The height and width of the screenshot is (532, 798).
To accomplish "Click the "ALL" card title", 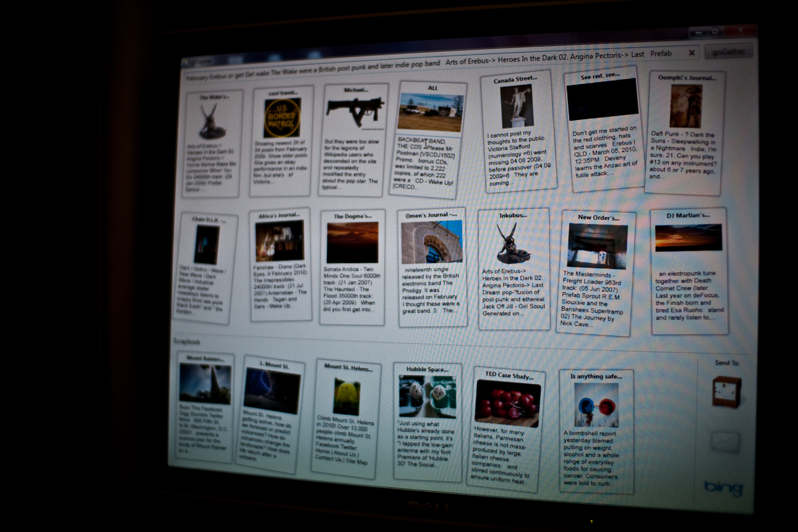I will coord(433,88).
